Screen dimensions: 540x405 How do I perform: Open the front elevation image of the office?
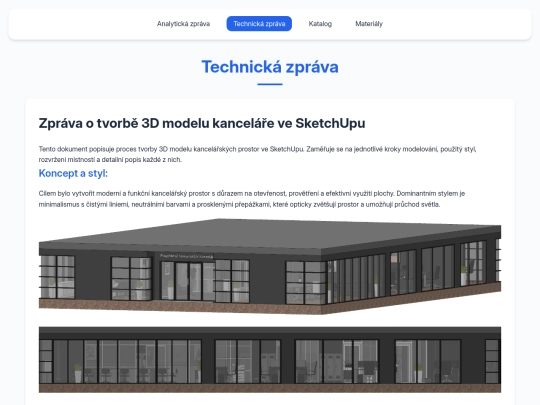click(270, 360)
